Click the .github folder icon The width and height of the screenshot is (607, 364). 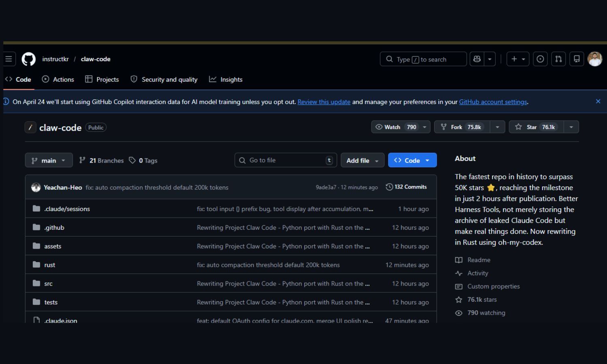(x=36, y=227)
